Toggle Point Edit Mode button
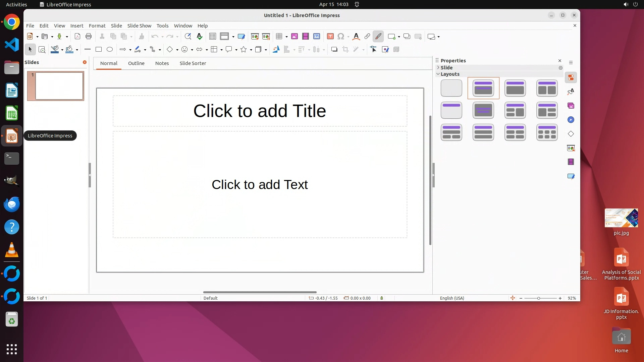Screen dimensions: 644x362 (374, 50)
